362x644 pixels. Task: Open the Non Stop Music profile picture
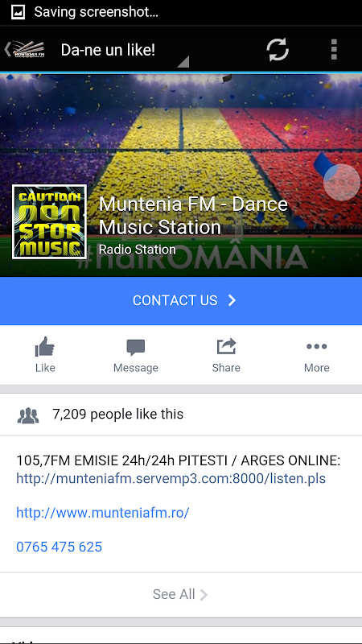coord(49,222)
